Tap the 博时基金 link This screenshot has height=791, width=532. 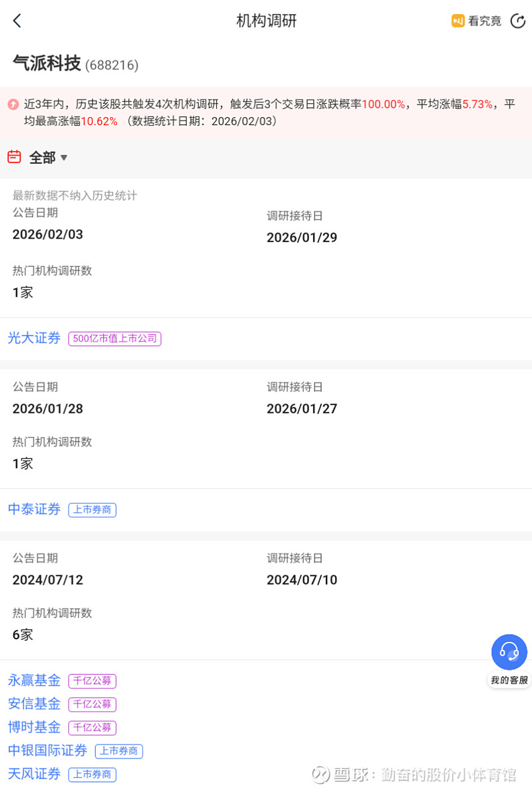35,727
